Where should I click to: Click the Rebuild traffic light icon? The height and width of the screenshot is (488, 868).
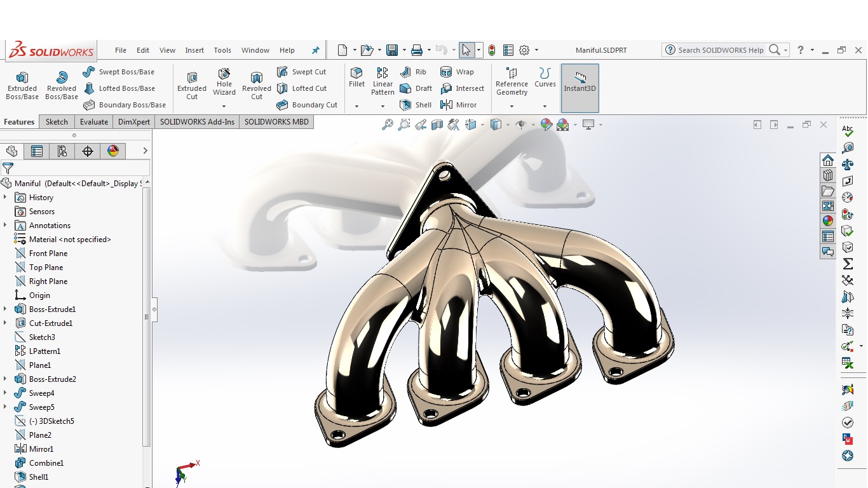(492, 50)
